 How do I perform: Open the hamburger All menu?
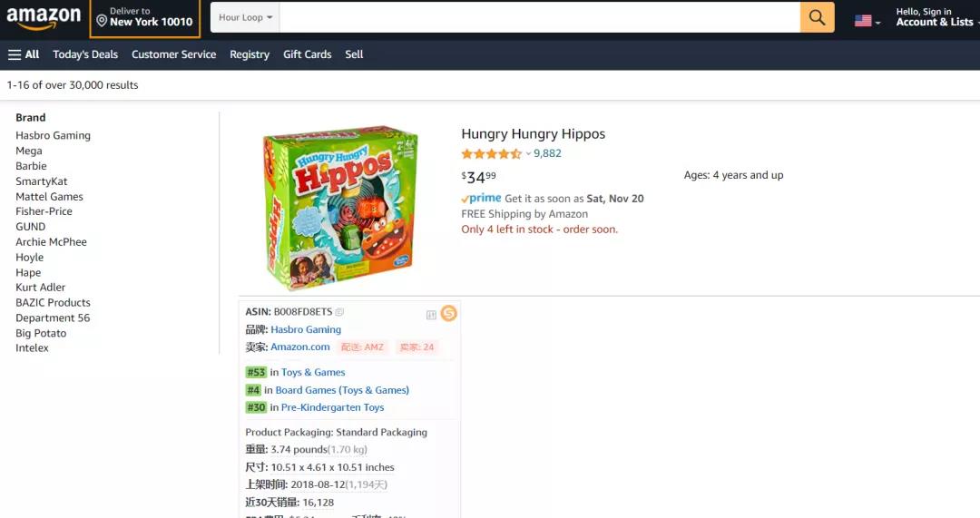pos(23,54)
